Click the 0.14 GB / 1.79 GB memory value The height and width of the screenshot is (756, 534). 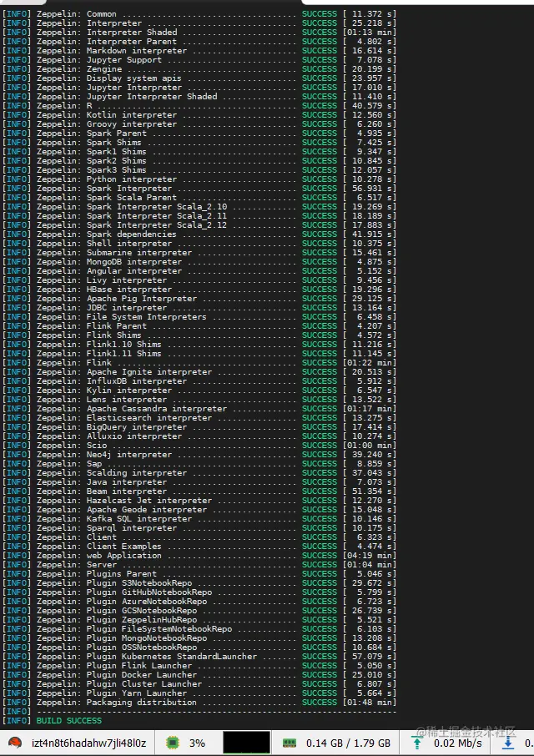tap(348, 743)
